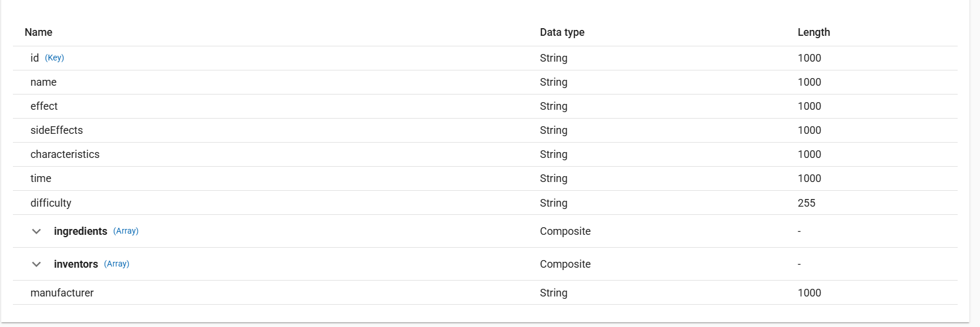Viewport: 980px width, 327px height.
Task: Select the manufacturer field row
Action: point(62,293)
